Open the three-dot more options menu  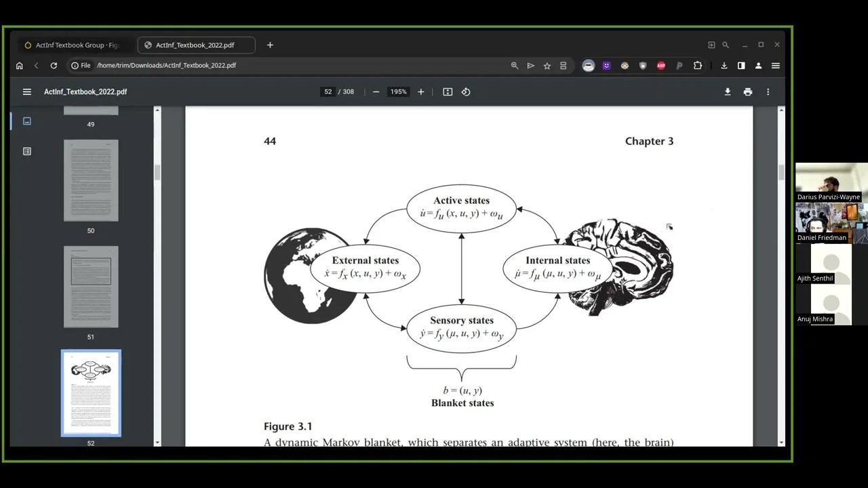point(767,91)
